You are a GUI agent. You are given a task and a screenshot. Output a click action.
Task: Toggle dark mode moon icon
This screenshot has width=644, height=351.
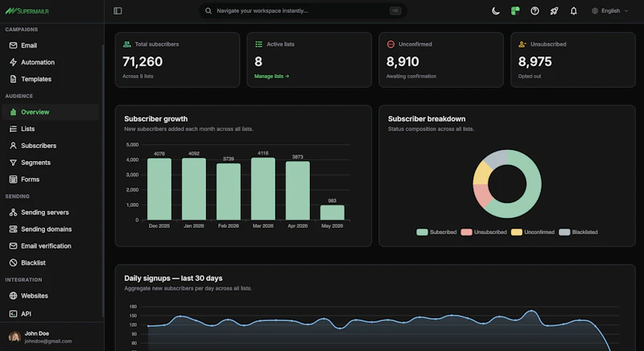point(496,10)
